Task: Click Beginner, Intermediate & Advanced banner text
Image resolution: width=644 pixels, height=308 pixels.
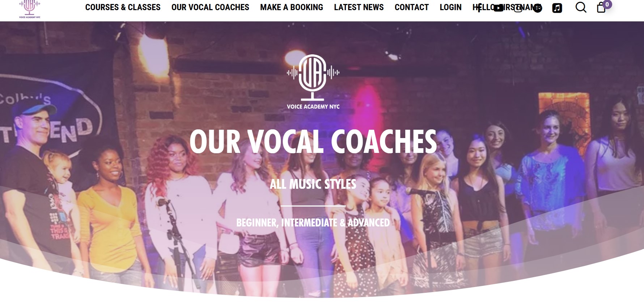Action: [313, 222]
